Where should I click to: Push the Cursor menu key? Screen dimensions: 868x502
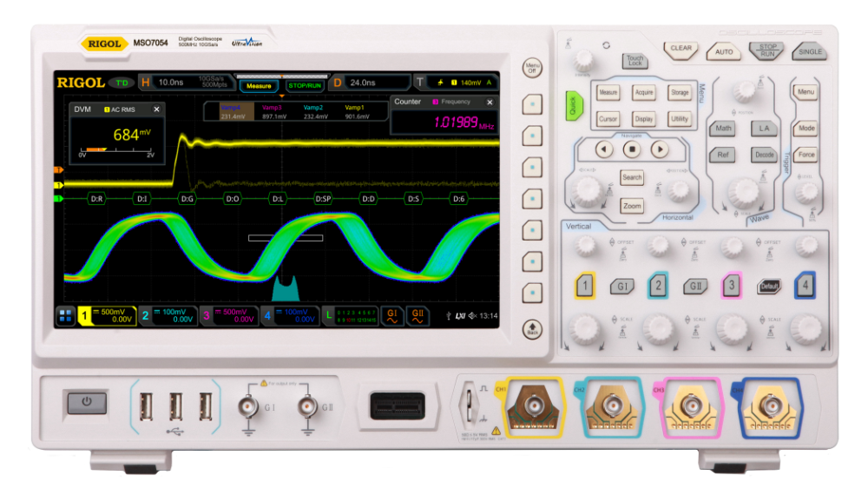(608, 119)
